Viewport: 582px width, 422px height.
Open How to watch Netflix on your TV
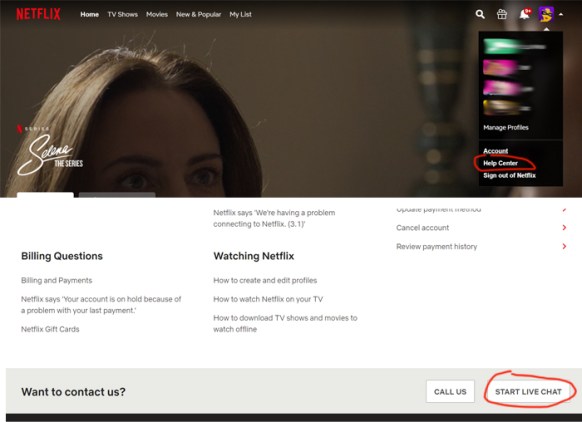point(268,299)
